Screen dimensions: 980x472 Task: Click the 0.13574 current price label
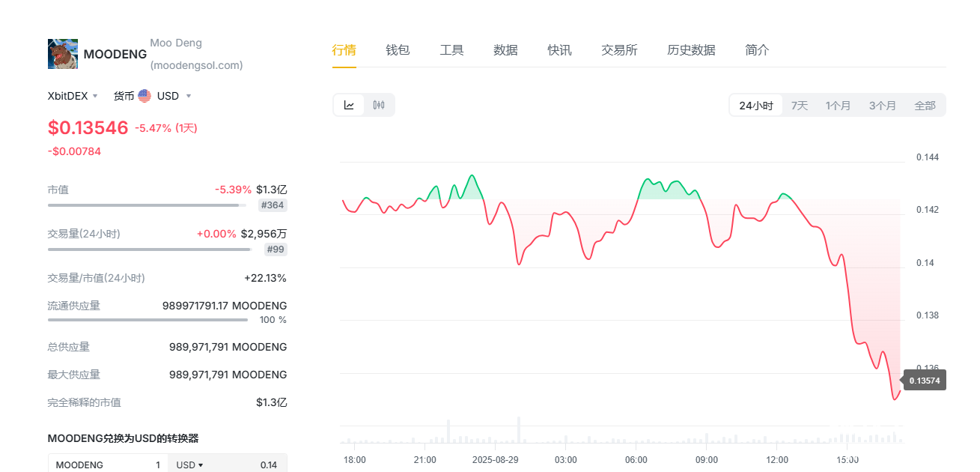[x=925, y=381]
